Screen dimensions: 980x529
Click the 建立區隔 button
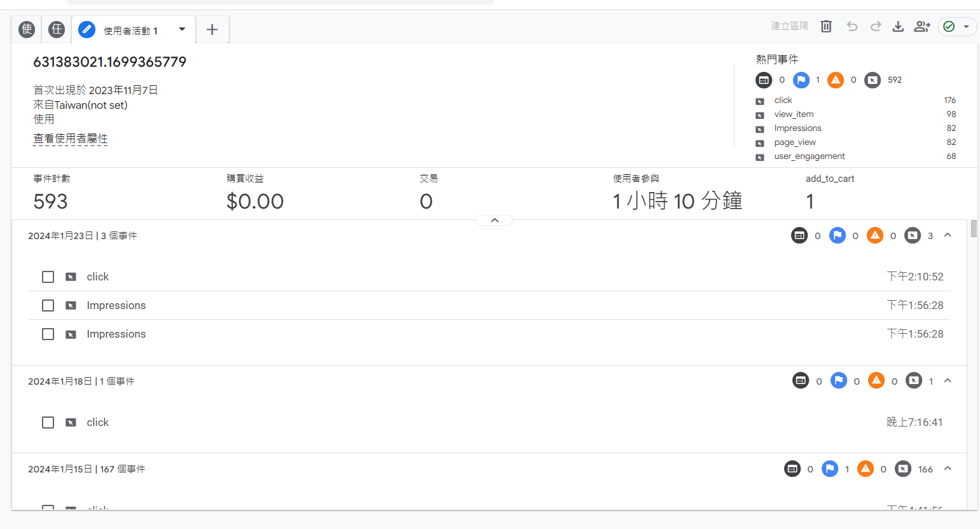pos(789,26)
